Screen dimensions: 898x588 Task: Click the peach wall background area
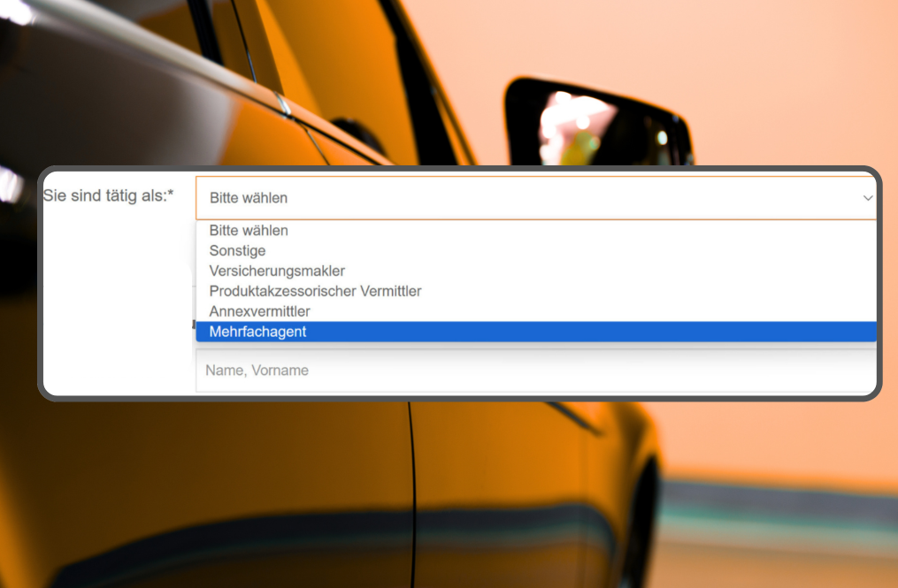pos(779,80)
